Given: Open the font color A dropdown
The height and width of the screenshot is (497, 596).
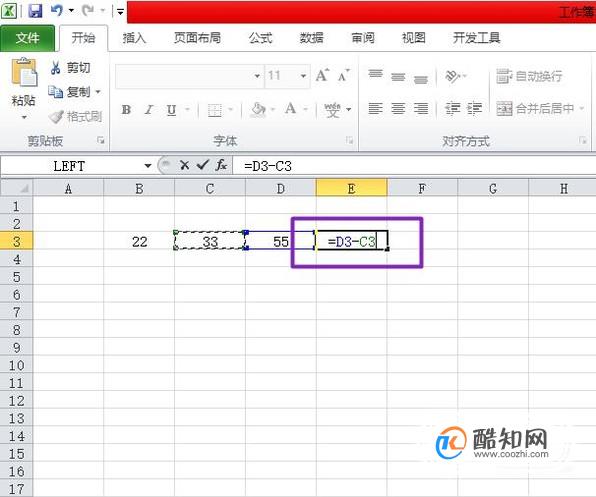Looking at the screenshot, I should click(306, 109).
